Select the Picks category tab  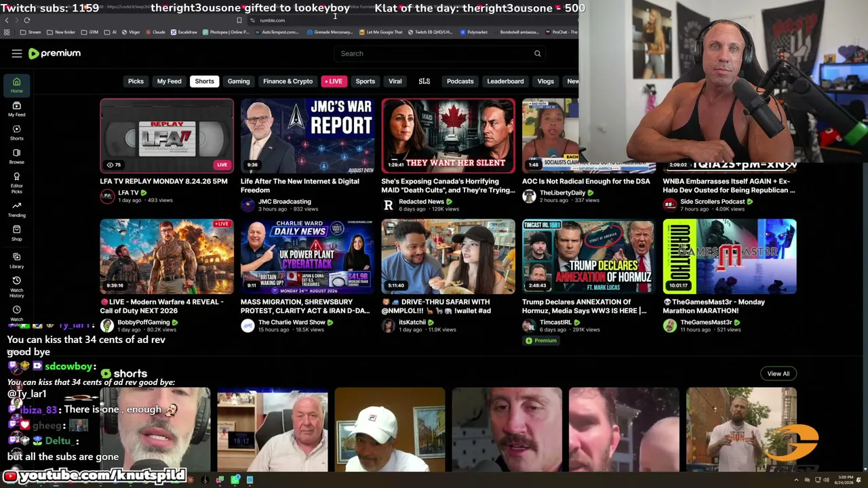[136, 81]
